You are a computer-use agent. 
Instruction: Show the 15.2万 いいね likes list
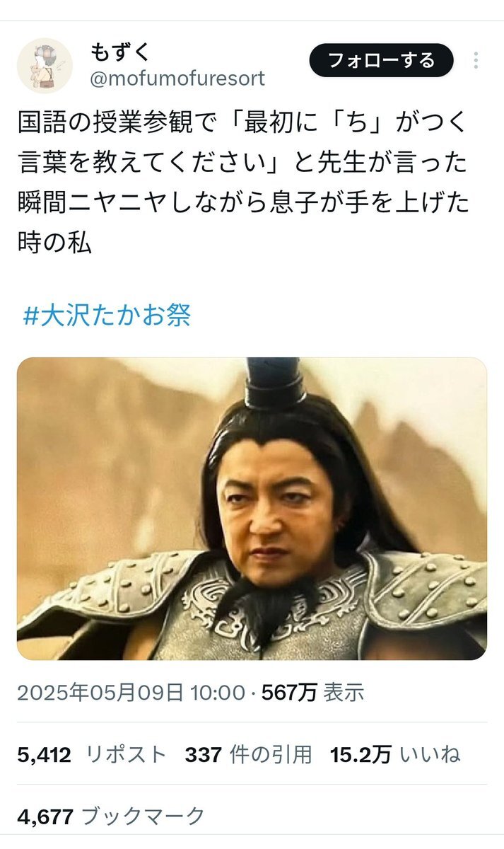[x=395, y=755]
